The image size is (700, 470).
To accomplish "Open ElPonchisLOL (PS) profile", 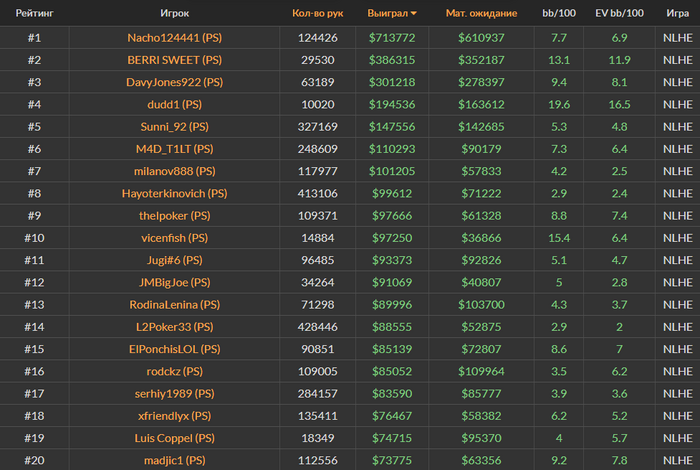I will 175,349.
